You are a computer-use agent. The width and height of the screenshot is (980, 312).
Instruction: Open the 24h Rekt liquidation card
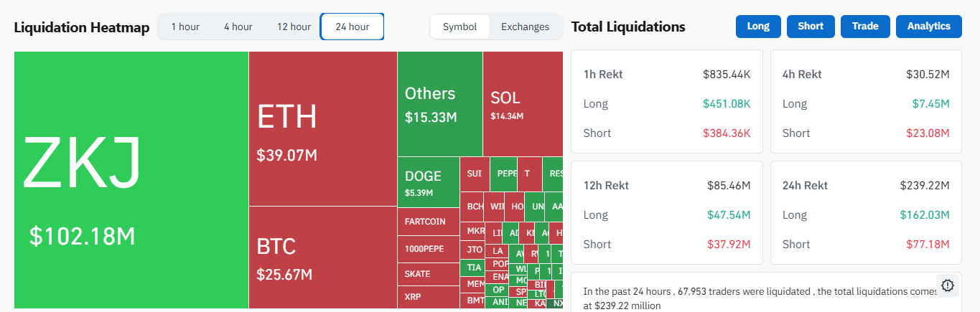click(x=865, y=212)
